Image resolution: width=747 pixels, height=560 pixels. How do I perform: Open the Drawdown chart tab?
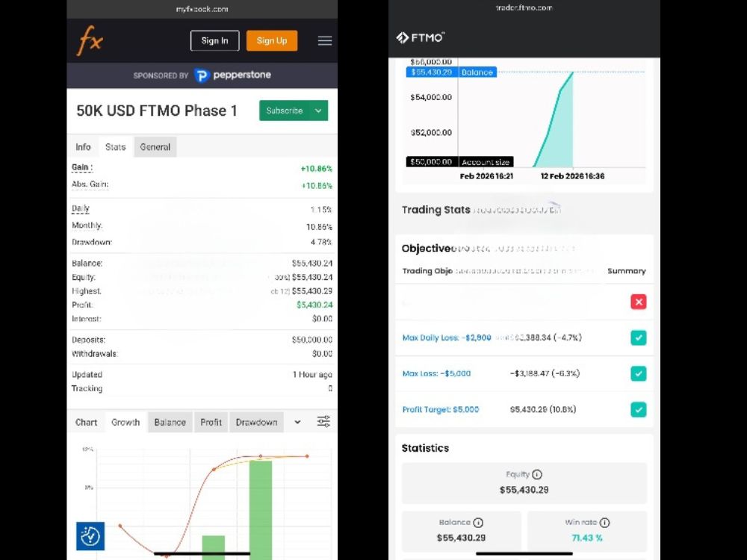pyautogui.click(x=256, y=423)
